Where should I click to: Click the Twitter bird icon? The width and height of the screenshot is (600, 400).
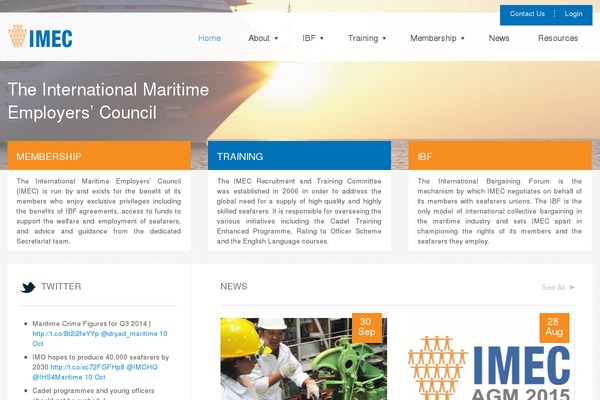tap(28, 287)
